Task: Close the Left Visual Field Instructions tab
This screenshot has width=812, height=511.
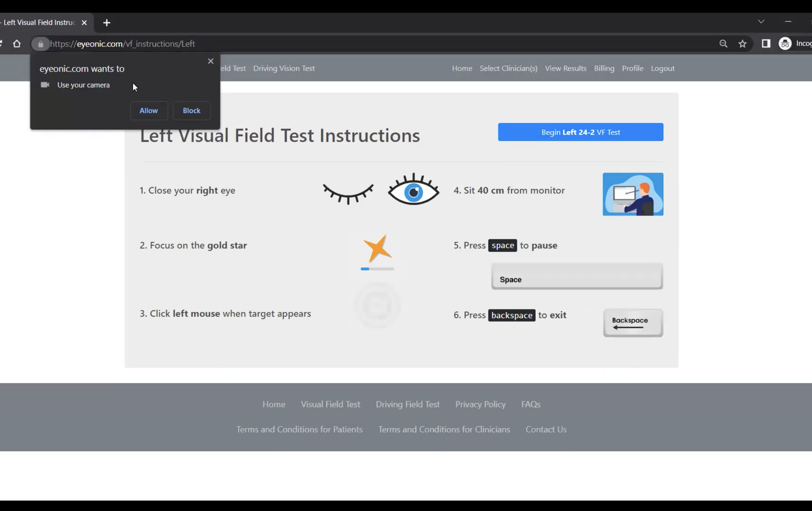Action: coord(84,23)
